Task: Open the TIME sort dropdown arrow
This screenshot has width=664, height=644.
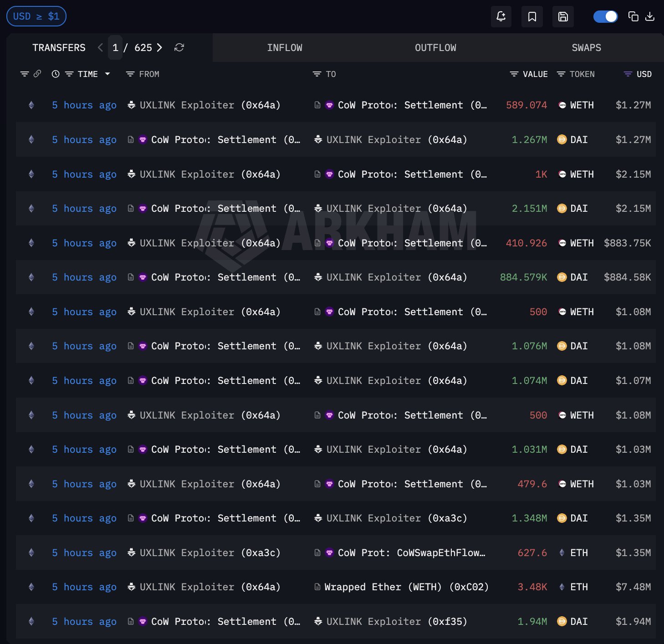Action: [107, 74]
